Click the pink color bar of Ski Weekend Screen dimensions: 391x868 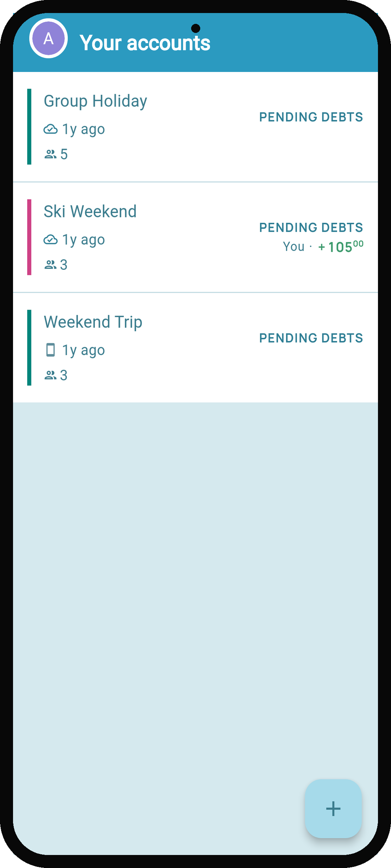coord(29,237)
